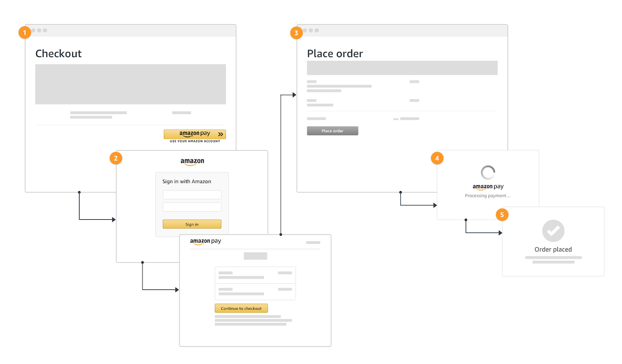Image resolution: width=622 pixels, height=364 pixels.
Task: Click the Processing payment loading spinner
Action: 488,173
